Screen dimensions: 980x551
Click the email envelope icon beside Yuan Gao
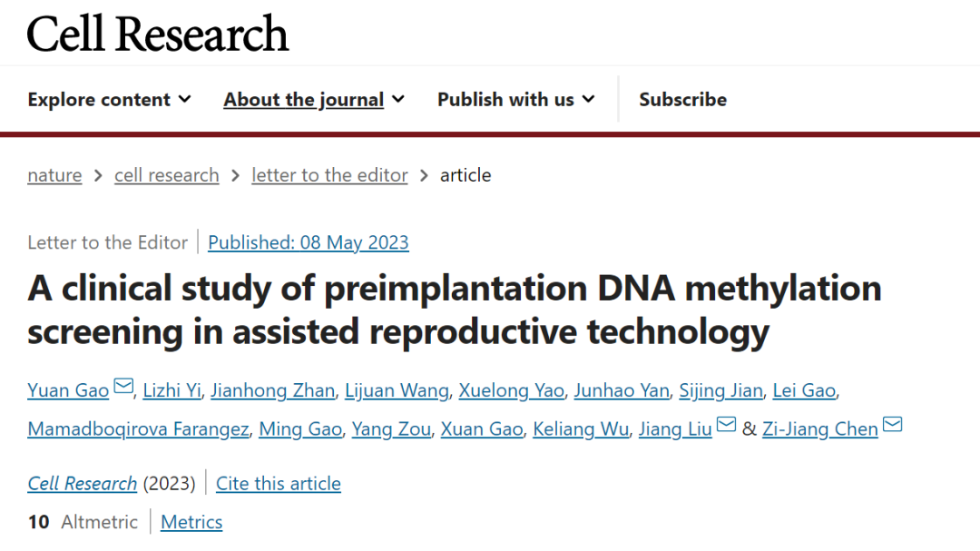pyautogui.click(x=123, y=387)
